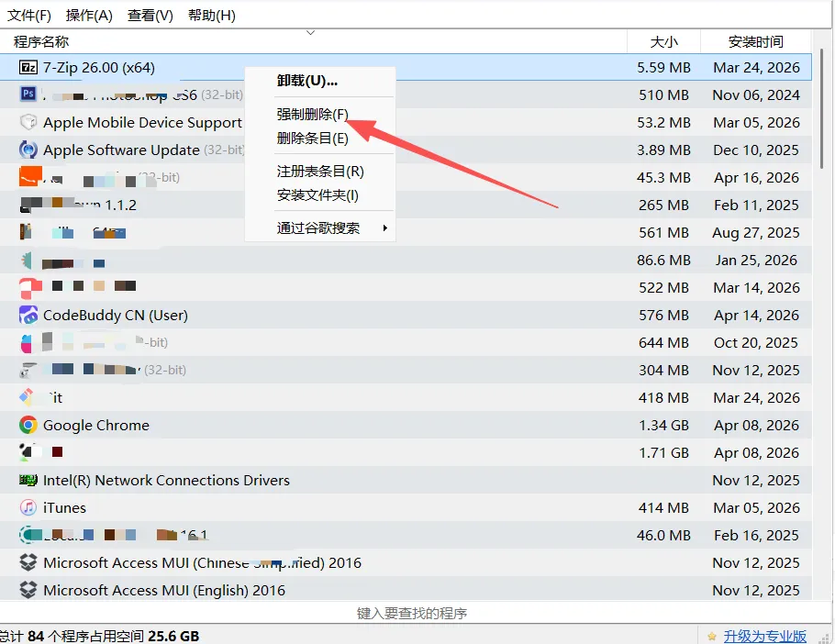
Task: Click the Feb 16, 2025 date cell
Action: coord(756,536)
